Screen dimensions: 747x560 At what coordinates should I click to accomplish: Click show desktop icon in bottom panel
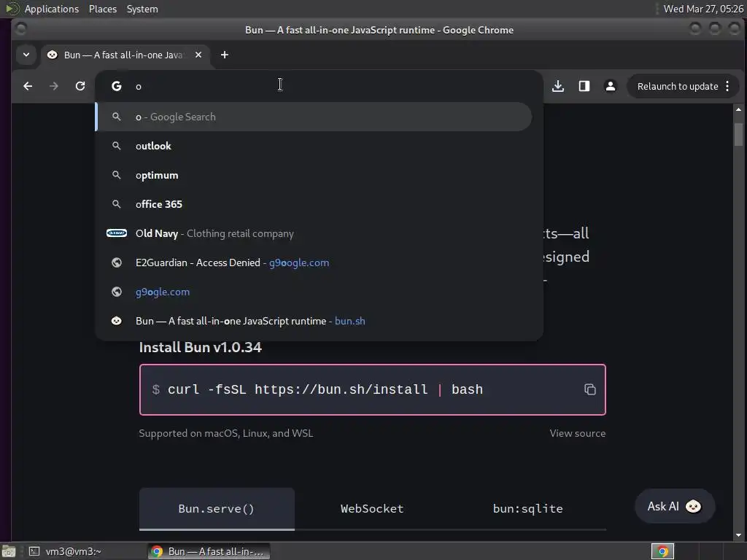[x=9, y=551]
